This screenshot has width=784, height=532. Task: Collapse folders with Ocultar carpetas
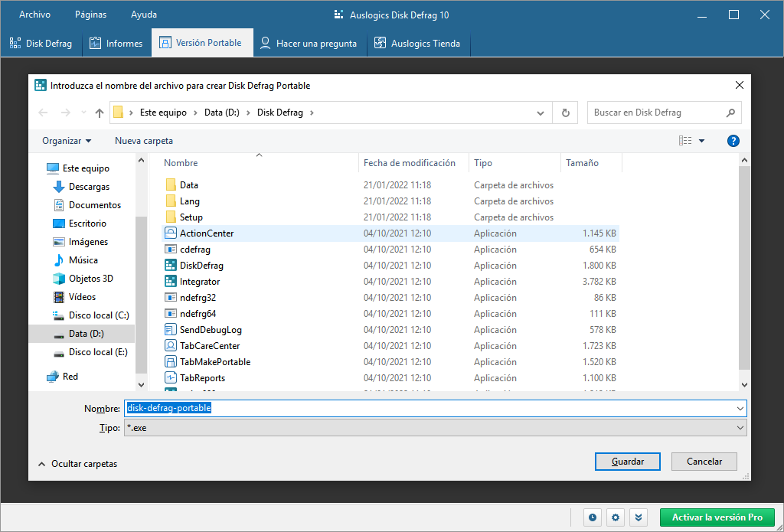(79, 463)
